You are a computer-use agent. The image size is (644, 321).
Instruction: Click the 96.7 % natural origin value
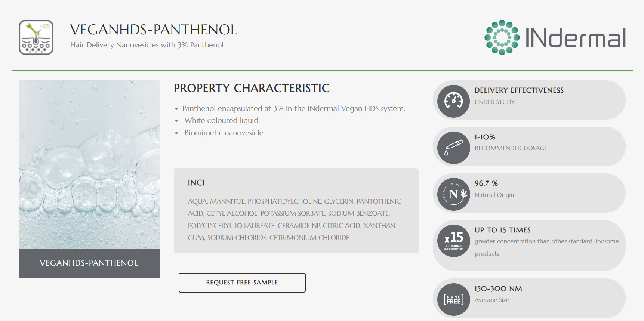(486, 183)
